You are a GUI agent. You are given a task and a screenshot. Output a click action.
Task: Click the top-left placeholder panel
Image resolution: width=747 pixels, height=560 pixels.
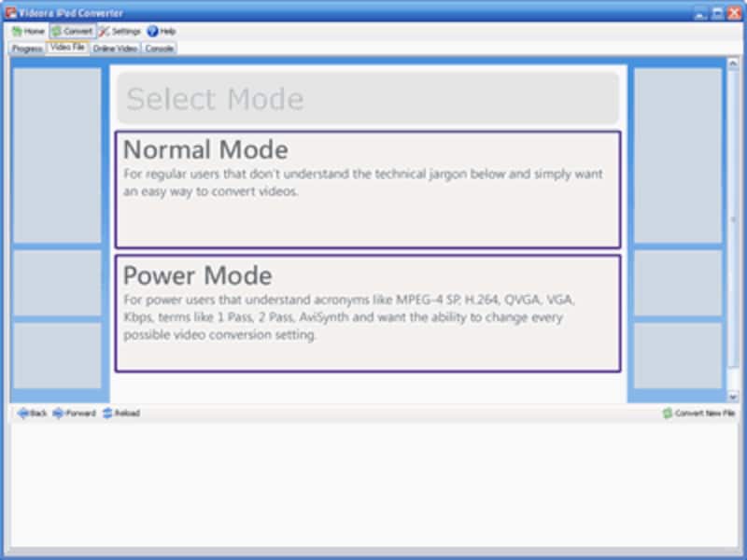coord(57,154)
